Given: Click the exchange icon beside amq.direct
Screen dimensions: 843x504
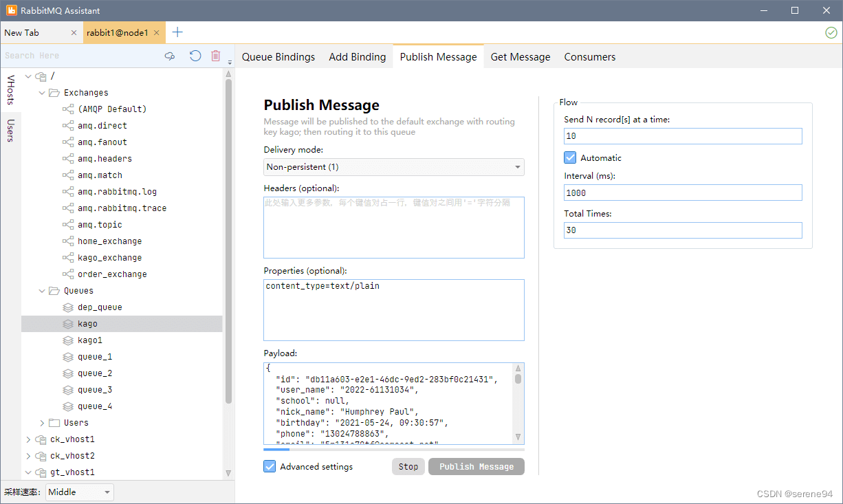Looking at the screenshot, I should tap(68, 126).
